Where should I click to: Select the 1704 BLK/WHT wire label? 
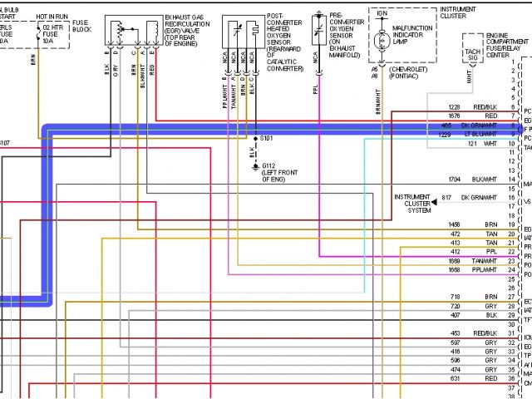click(470, 180)
